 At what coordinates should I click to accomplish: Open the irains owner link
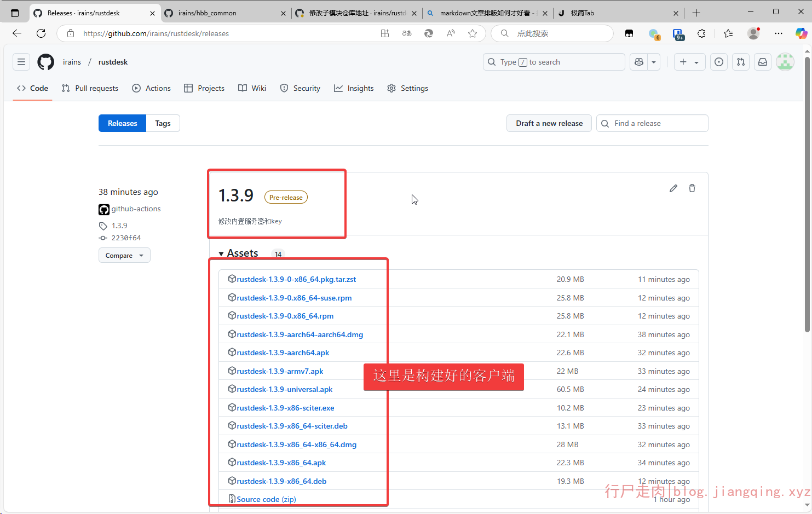(x=72, y=62)
